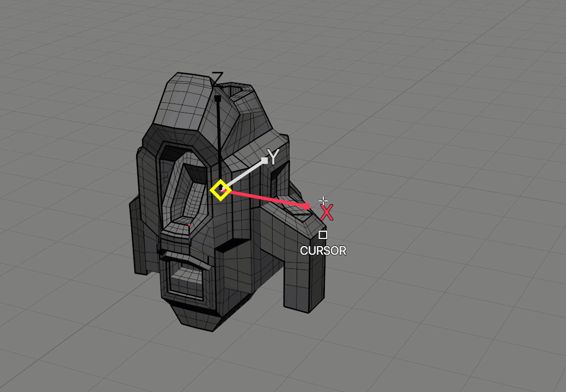Pick the small red point on the model
Viewport: 566px width, 392px height.
coord(189,224)
